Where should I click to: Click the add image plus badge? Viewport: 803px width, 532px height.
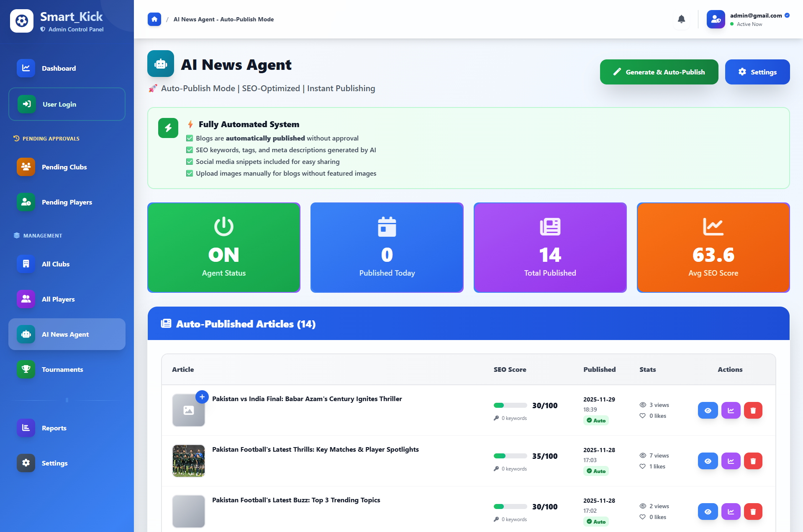click(202, 397)
